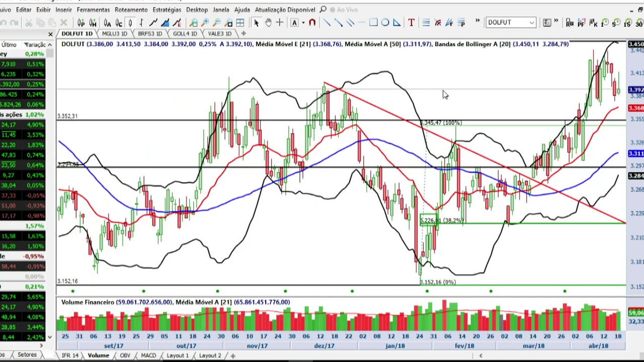Image resolution: width=644 pixels, height=362 pixels.
Task: Open the Janela menu
Action: pyautogui.click(x=221, y=10)
